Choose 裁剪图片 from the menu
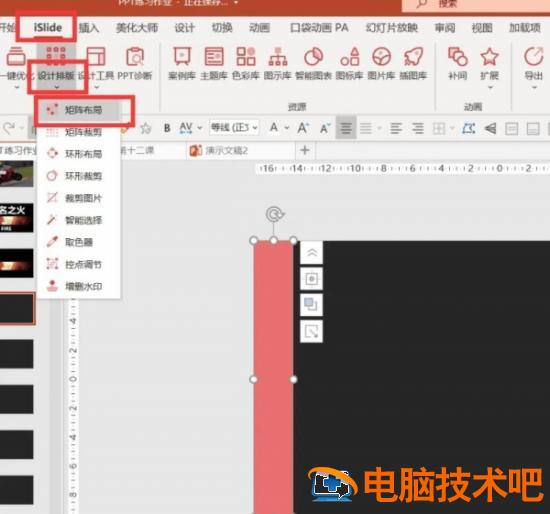Image resolution: width=550 pixels, height=514 pixels. [x=79, y=198]
